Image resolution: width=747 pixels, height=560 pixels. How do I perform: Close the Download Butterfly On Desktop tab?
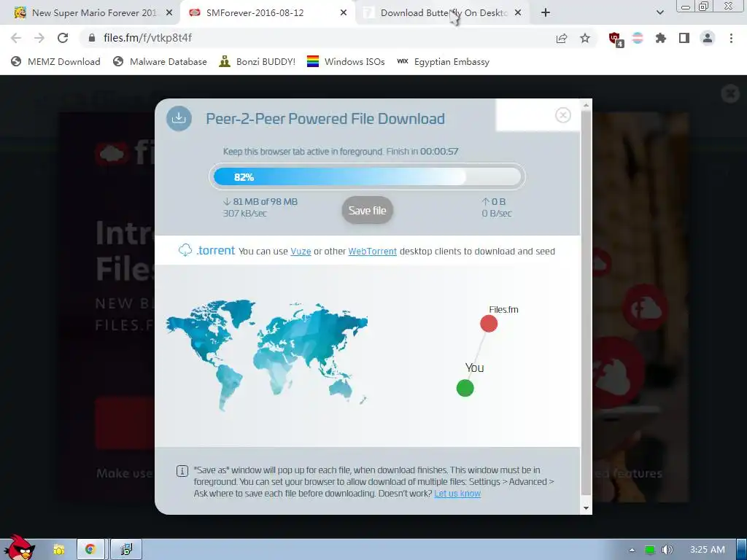click(518, 13)
